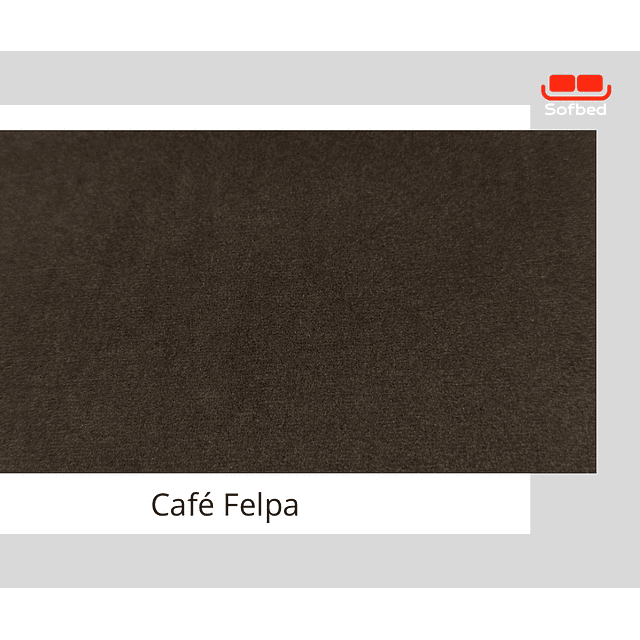This screenshot has height=640, width=640.
Task: Click the center of the dark brown fabric texture
Action: 298,302
